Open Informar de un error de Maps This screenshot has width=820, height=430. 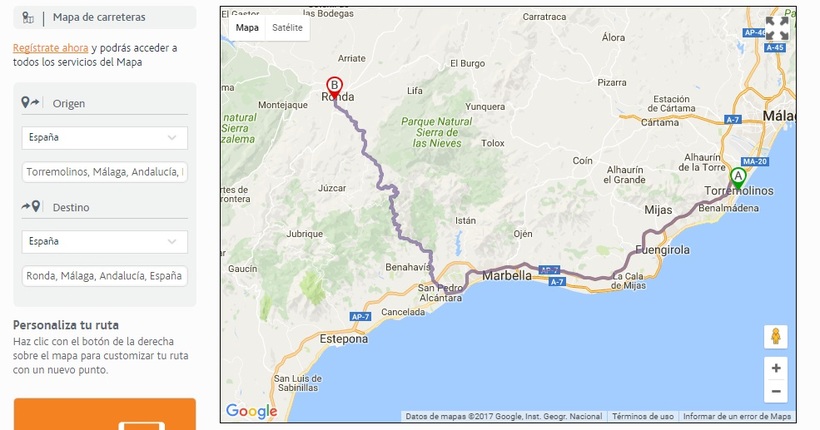point(737,416)
